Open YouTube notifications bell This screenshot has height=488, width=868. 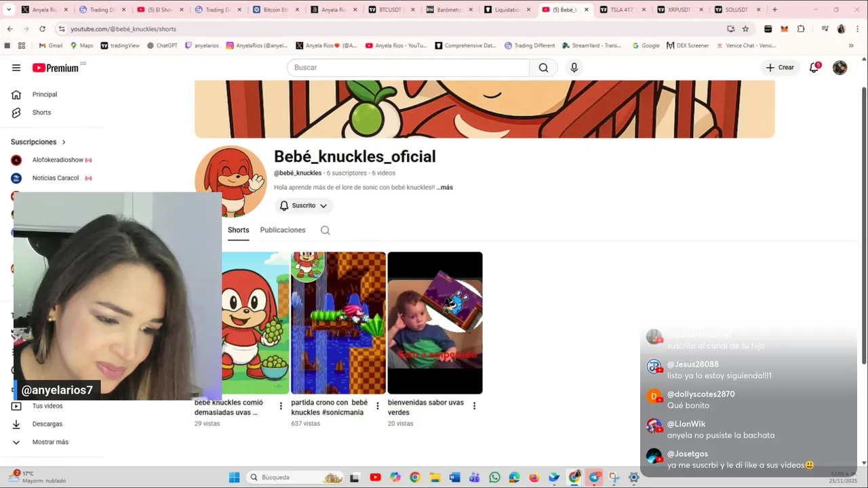814,68
